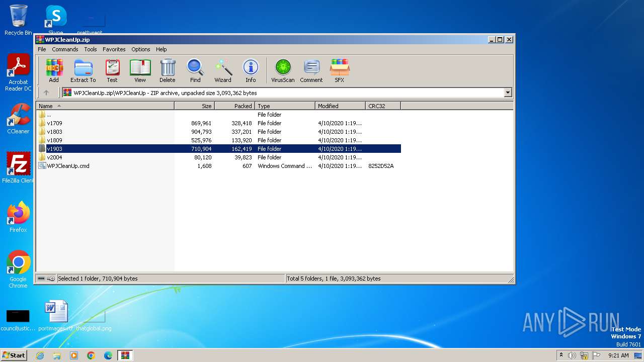
Task: Click the key icon in status bar
Action: (51, 279)
